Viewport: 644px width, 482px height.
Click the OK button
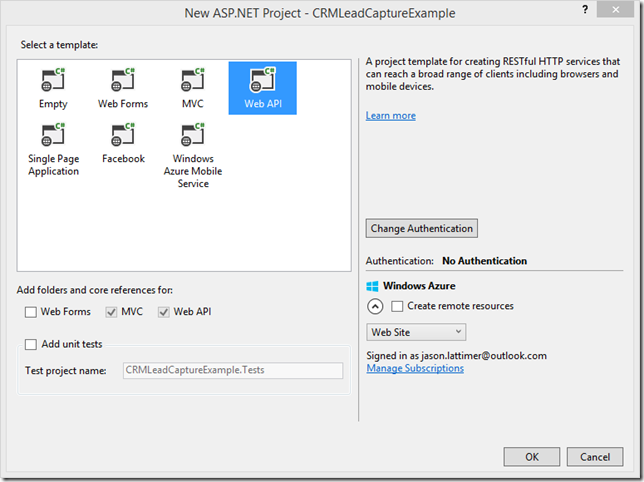tap(532, 457)
